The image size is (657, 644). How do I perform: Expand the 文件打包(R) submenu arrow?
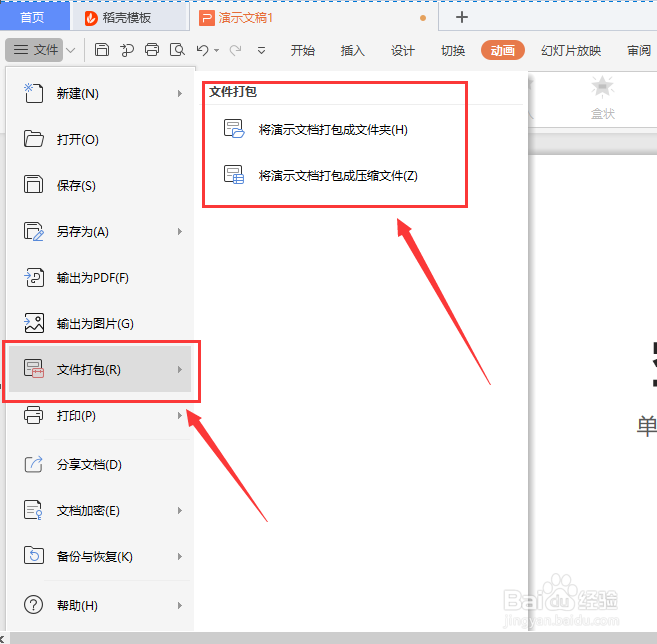pos(180,369)
